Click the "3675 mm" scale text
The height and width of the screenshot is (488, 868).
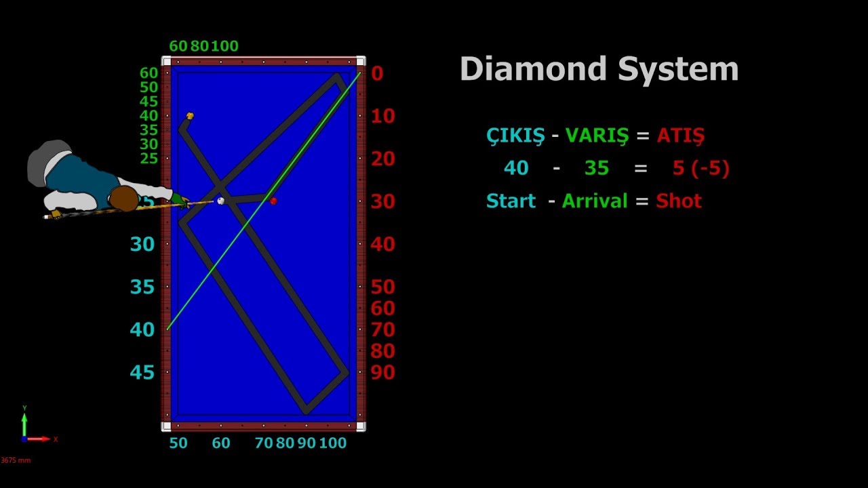pos(16,460)
